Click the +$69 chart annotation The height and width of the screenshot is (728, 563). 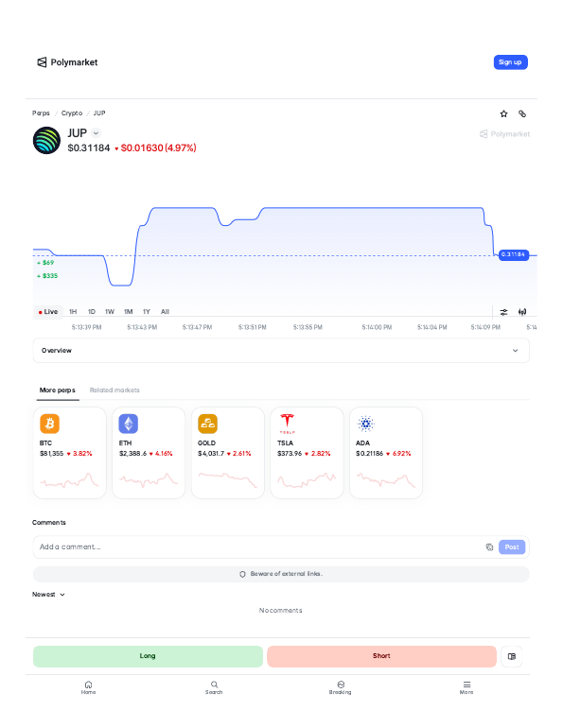click(x=45, y=263)
